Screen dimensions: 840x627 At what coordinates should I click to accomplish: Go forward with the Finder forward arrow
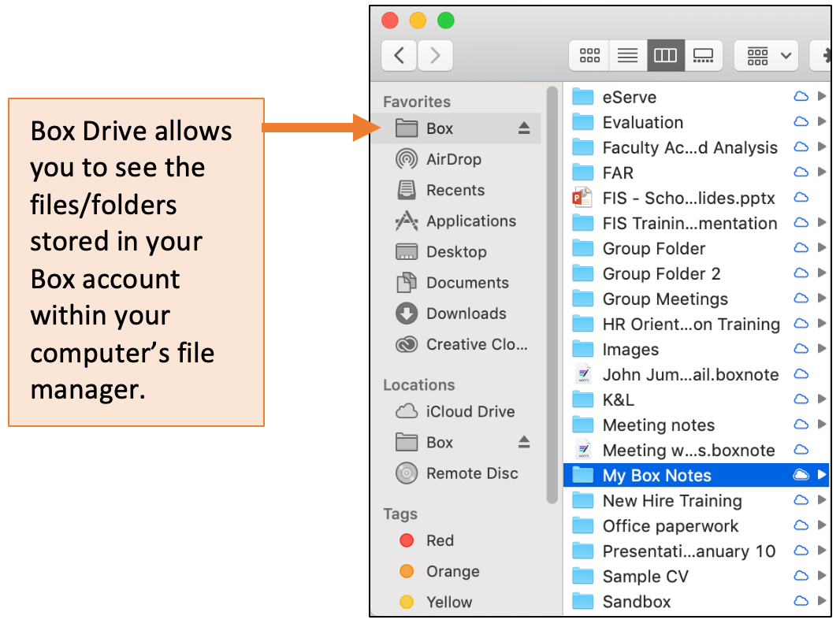coord(435,55)
